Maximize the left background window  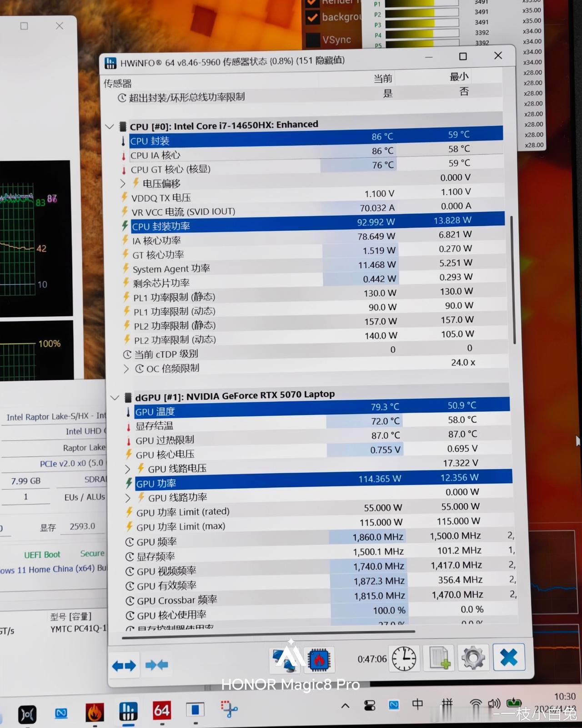tap(24, 26)
